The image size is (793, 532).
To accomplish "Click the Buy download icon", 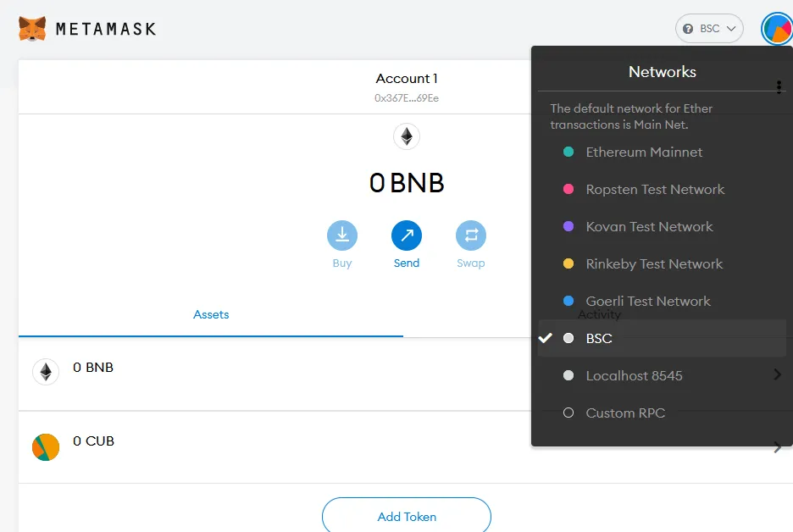I will pos(342,236).
